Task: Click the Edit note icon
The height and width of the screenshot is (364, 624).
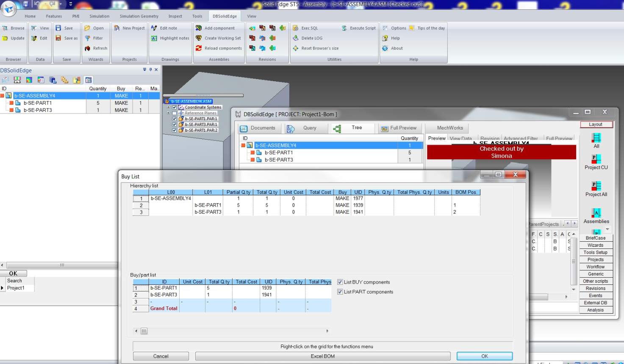Action: click(x=154, y=28)
